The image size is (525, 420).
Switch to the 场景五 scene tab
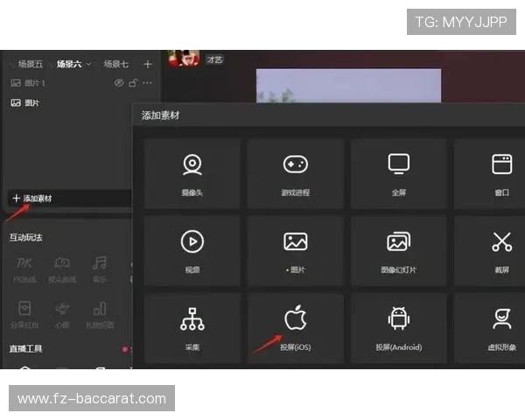tap(31, 64)
